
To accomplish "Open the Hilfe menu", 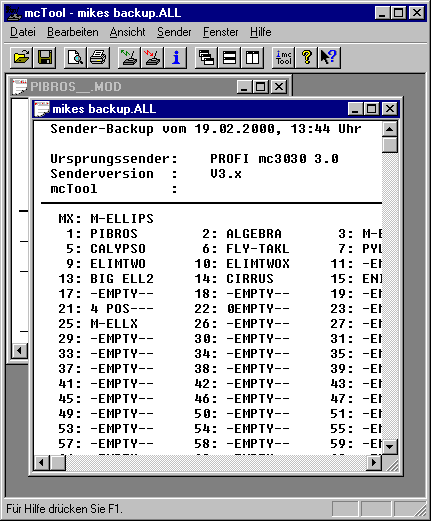I will pyautogui.click(x=261, y=32).
